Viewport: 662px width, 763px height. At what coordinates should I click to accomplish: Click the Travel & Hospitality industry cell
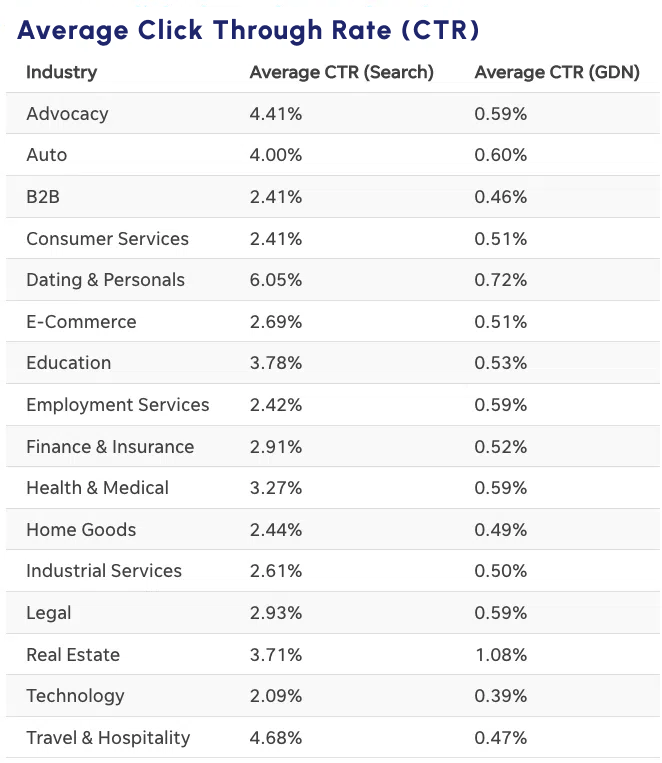click(108, 738)
